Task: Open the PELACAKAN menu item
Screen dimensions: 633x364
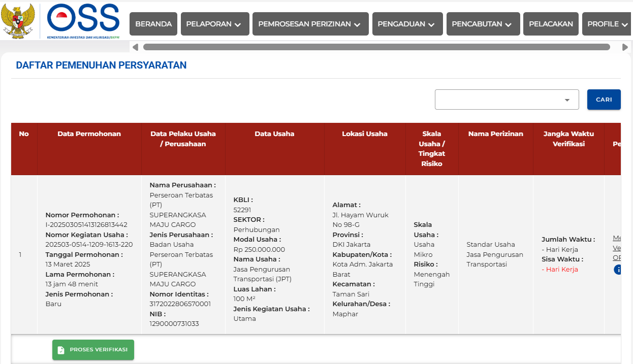Action: coord(551,24)
